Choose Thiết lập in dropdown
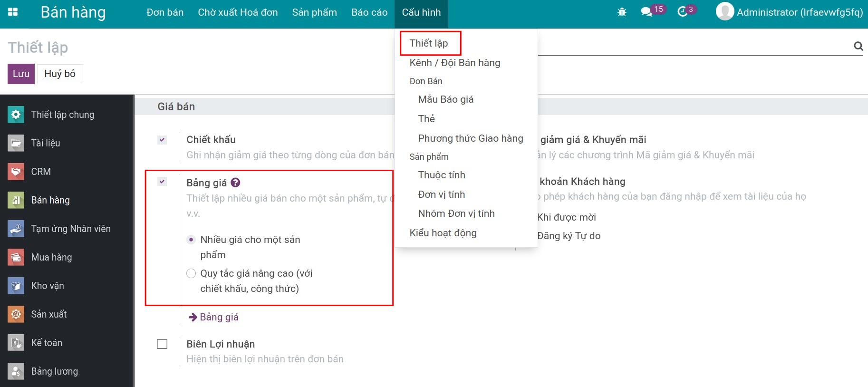The image size is (868, 387). coord(429,43)
